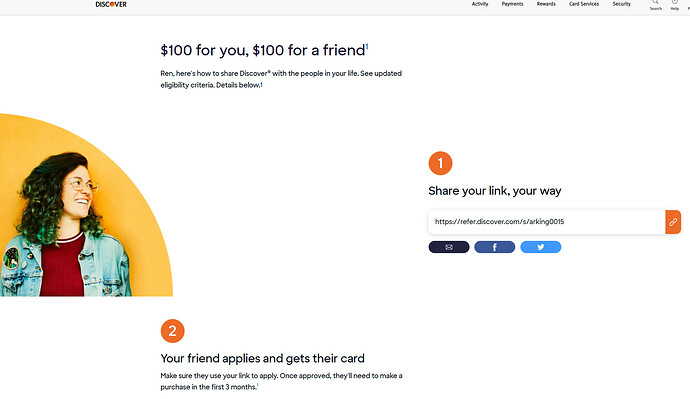Open the Security menu

pyautogui.click(x=621, y=4)
